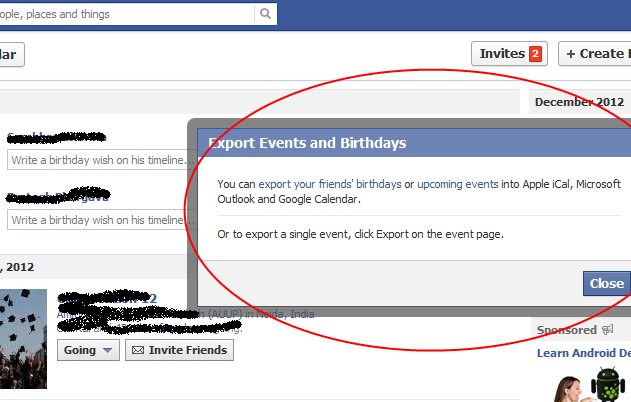Click the red Invites count badge
631x402 pixels.
535,54
